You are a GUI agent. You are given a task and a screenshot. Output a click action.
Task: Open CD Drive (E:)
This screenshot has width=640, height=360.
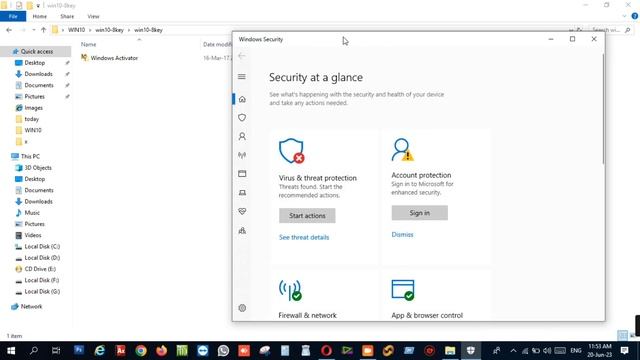40,269
